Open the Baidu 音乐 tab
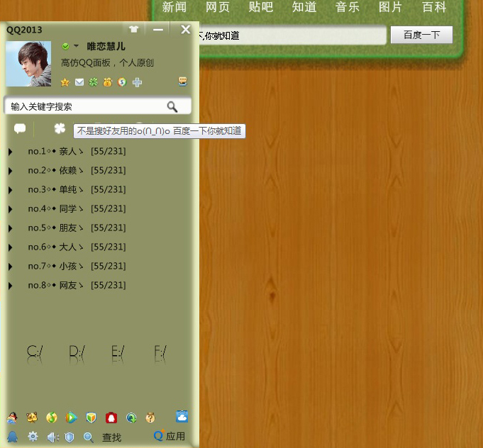 point(348,7)
